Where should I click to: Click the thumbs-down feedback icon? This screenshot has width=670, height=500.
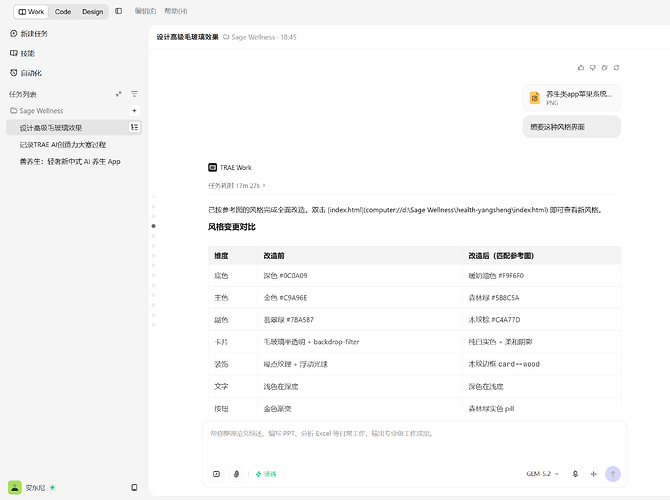point(592,68)
